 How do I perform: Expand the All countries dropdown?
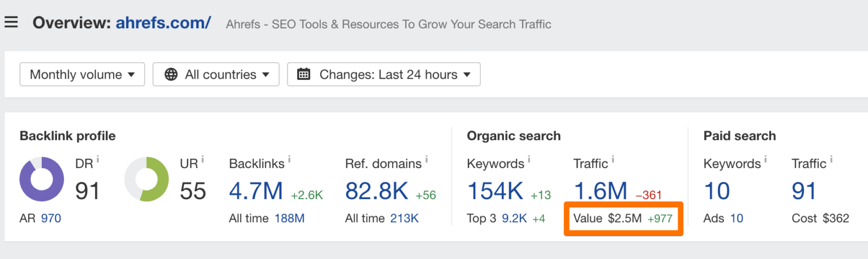216,75
